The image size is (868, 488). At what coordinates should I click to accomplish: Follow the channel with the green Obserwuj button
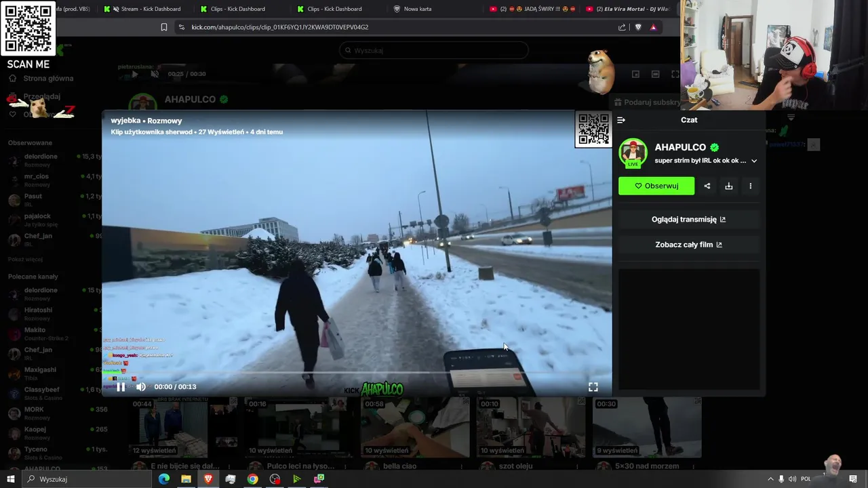pyautogui.click(x=656, y=186)
